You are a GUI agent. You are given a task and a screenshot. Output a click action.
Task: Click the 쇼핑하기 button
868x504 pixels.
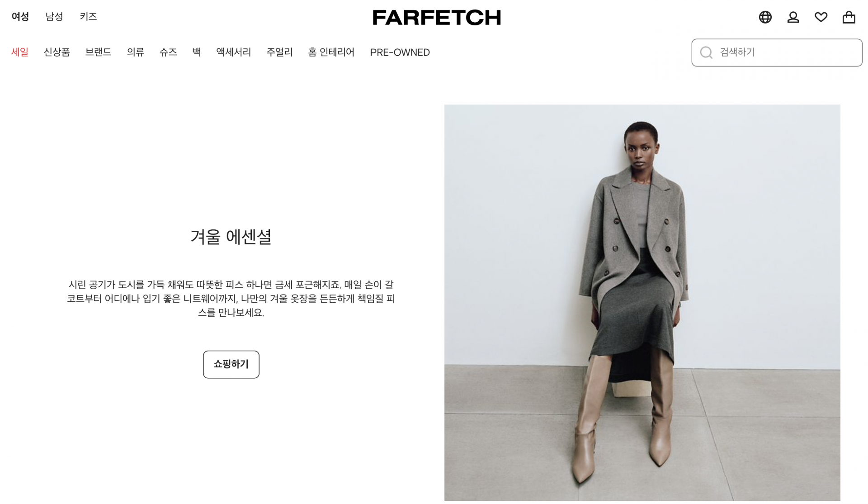point(231,365)
